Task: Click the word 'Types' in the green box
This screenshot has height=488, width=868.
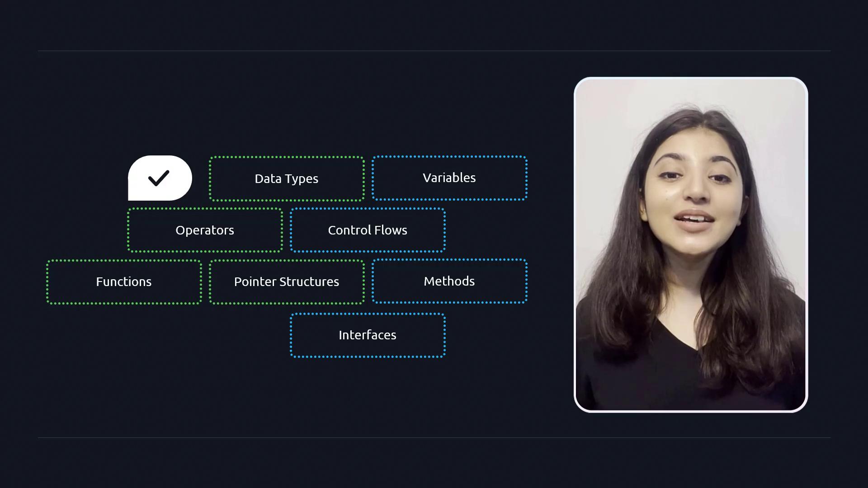Action: 302,179
